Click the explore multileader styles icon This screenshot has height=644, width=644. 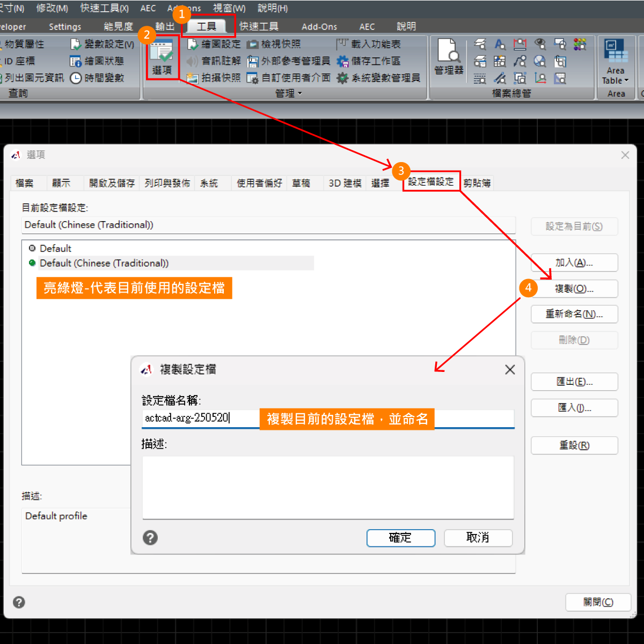pyautogui.click(x=519, y=61)
